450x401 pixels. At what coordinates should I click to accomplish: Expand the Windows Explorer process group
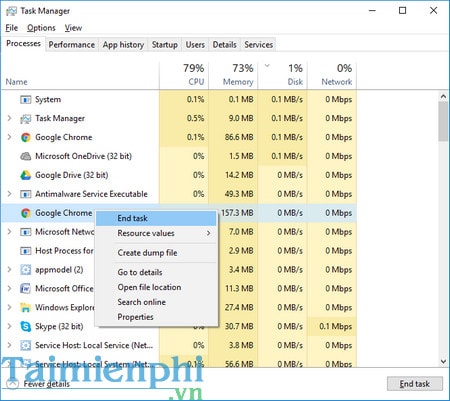coord(9,307)
